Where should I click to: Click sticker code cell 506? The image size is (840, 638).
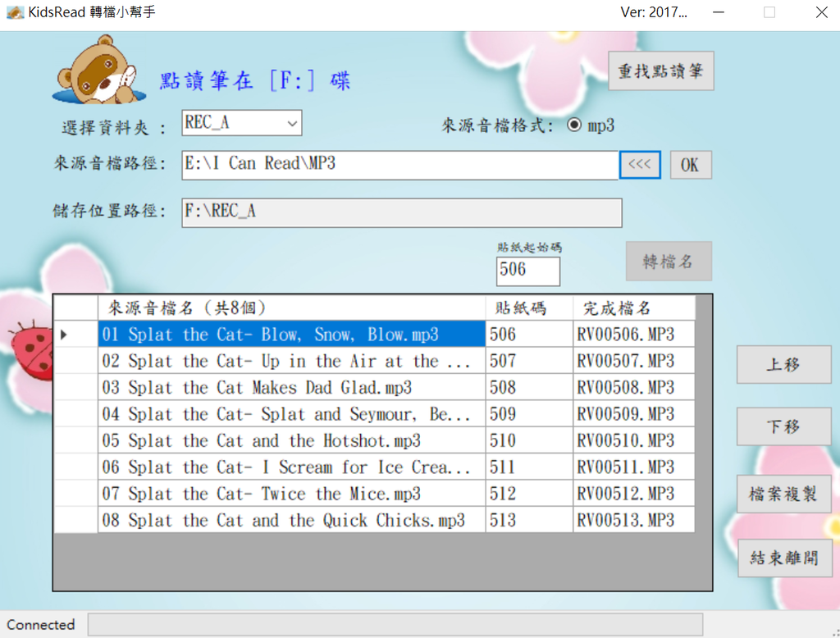click(529, 335)
